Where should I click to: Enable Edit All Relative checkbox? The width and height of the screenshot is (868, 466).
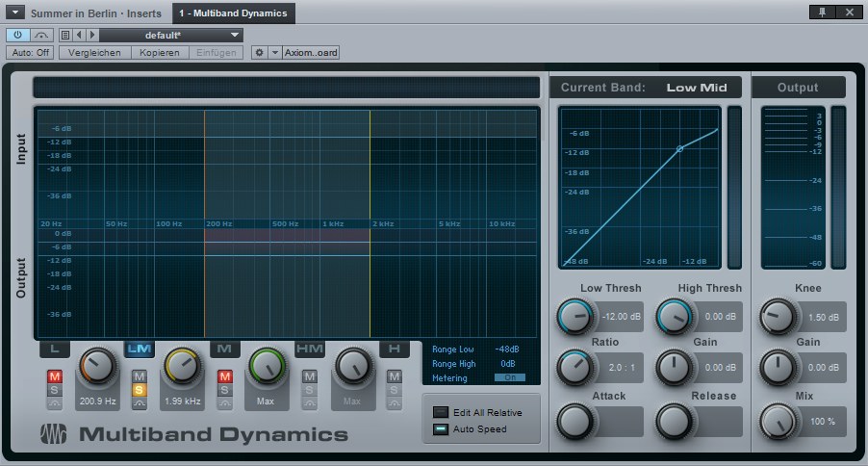(x=441, y=412)
